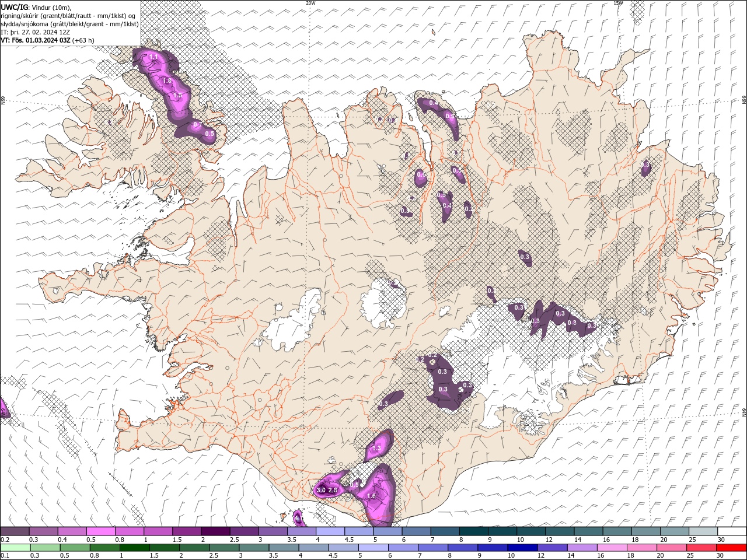Image resolution: width=747 pixels, height=560 pixels.
Task: Click the pink 0.5 swatch in the top legend row
Action: tap(100, 531)
